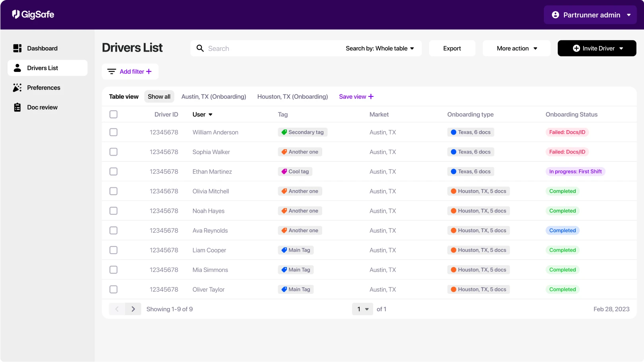This screenshot has height=362, width=644.
Task: Check the row checkbox for Ava Reynolds
Action: click(113, 230)
